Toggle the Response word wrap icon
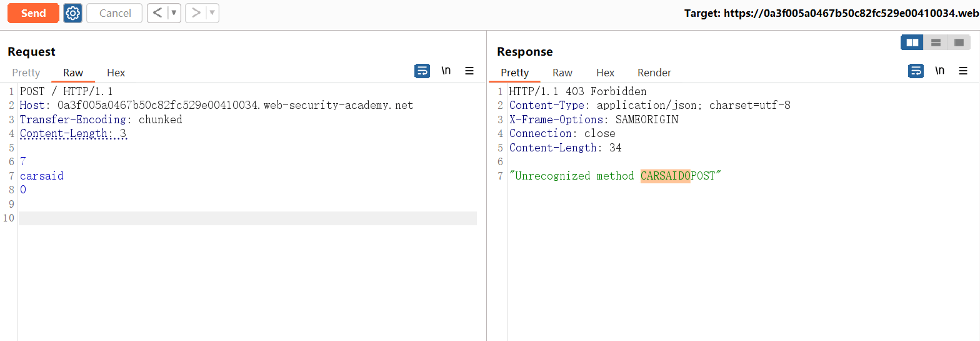The image size is (980, 341). coord(916,71)
